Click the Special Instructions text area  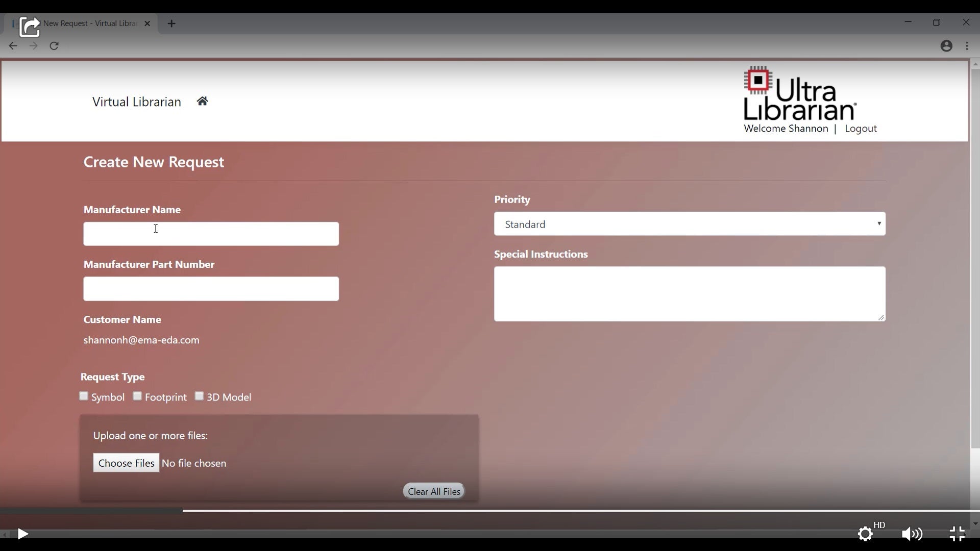coord(690,293)
